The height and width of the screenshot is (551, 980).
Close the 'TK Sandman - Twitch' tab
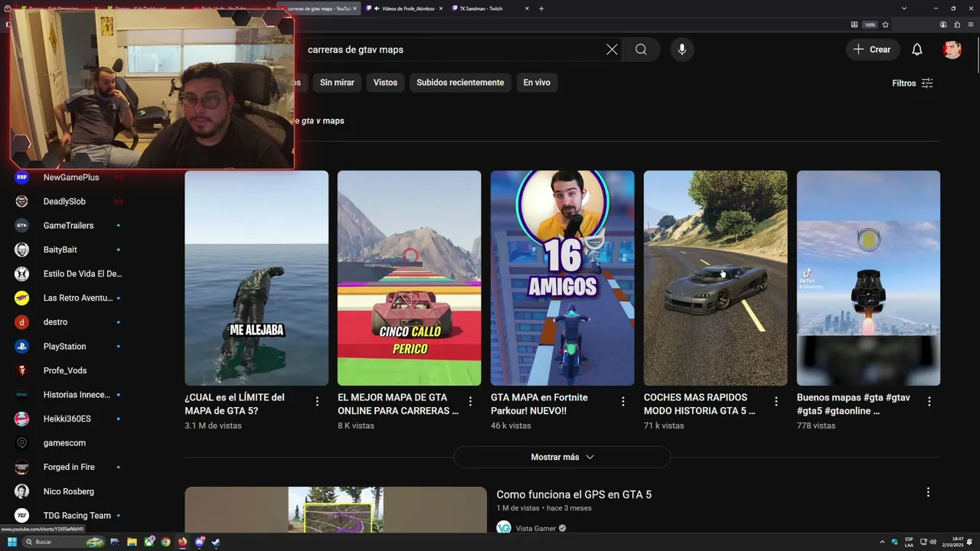527,8
